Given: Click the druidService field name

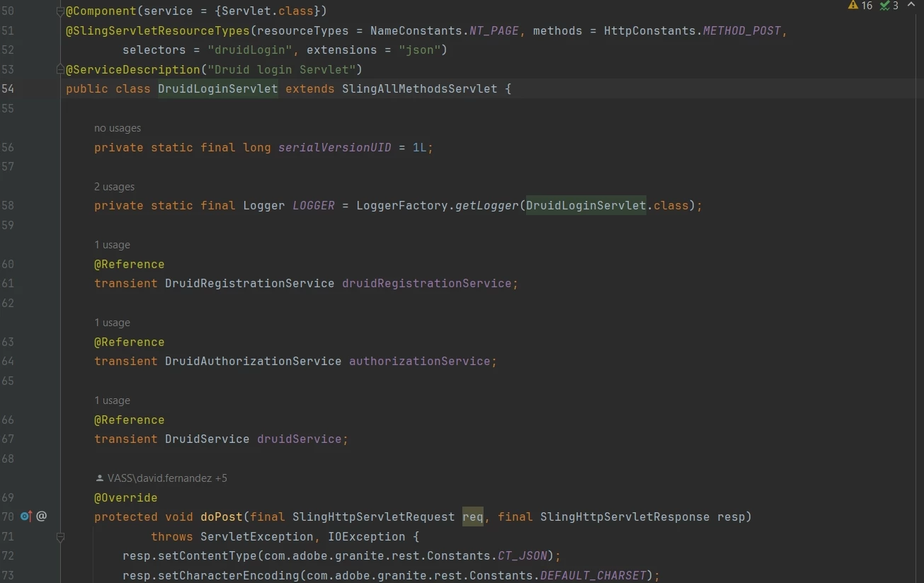Looking at the screenshot, I should point(300,439).
